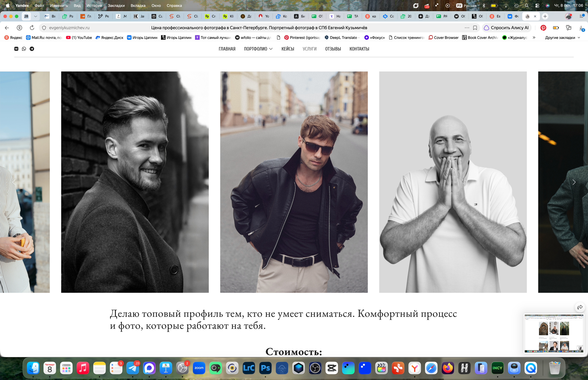
Task: Open the YouTube bookmark
Action: (x=79, y=37)
